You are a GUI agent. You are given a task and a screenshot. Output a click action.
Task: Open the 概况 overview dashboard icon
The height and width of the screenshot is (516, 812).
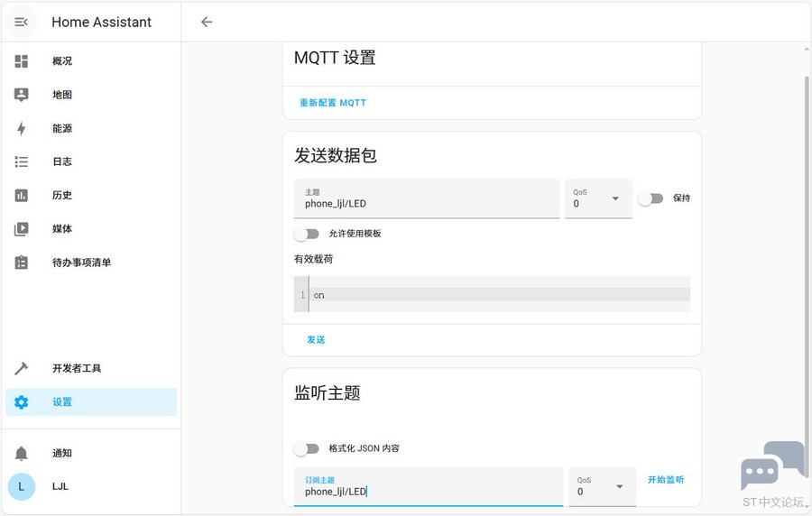(22, 61)
